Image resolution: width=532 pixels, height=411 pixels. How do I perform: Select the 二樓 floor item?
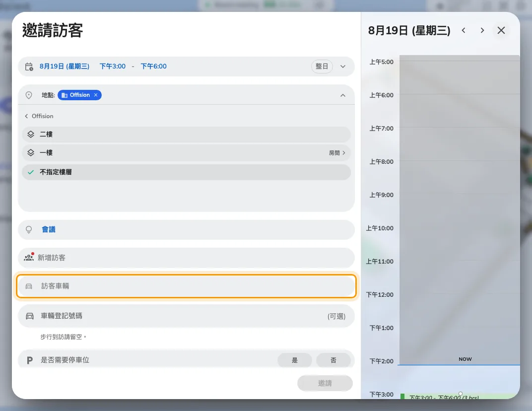[x=186, y=135]
